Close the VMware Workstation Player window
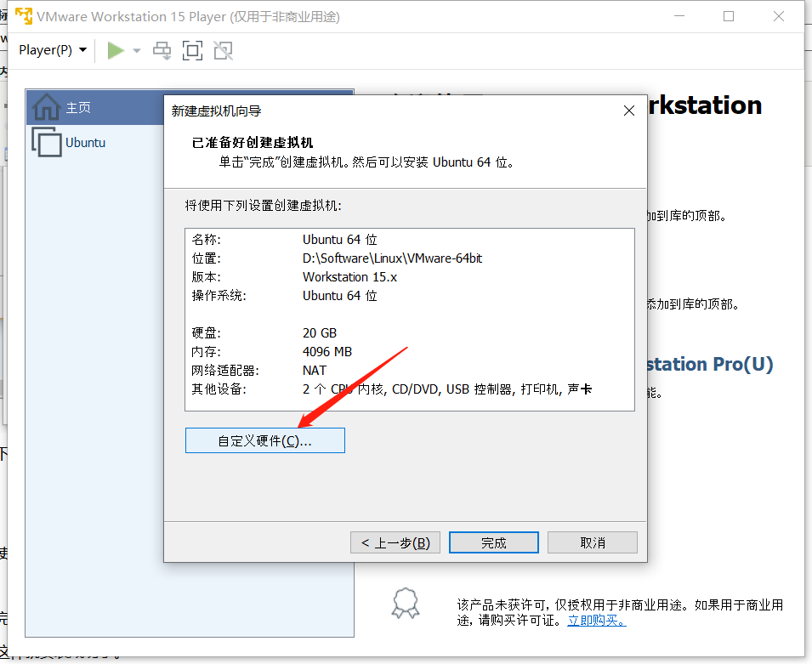The width and height of the screenshot is (812, 664). (x=779, y=16)
